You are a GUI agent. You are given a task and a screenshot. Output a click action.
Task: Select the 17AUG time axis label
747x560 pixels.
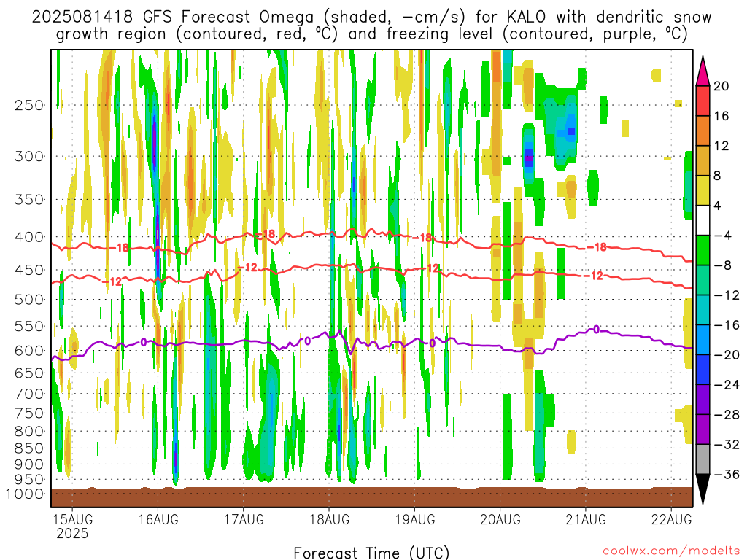(x=244, y=519)
